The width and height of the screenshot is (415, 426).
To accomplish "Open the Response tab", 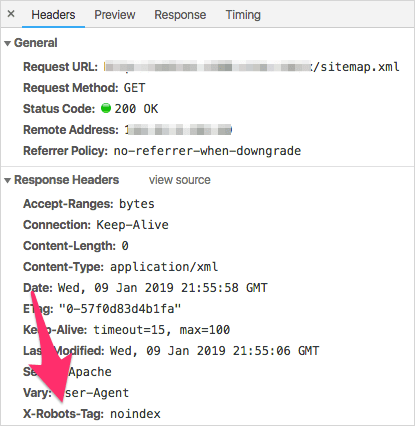I will (x=180, y=15).
